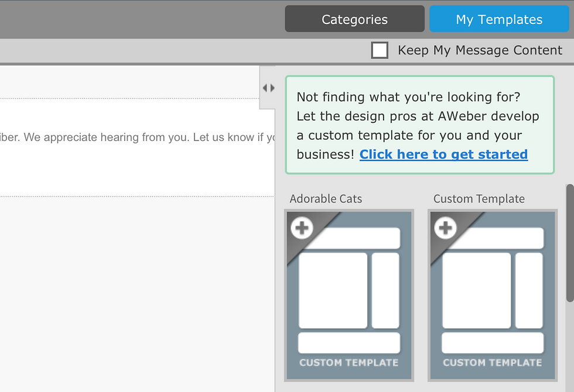
Task: Click the footer block in Adorable Cats preview
Action: 349,343
